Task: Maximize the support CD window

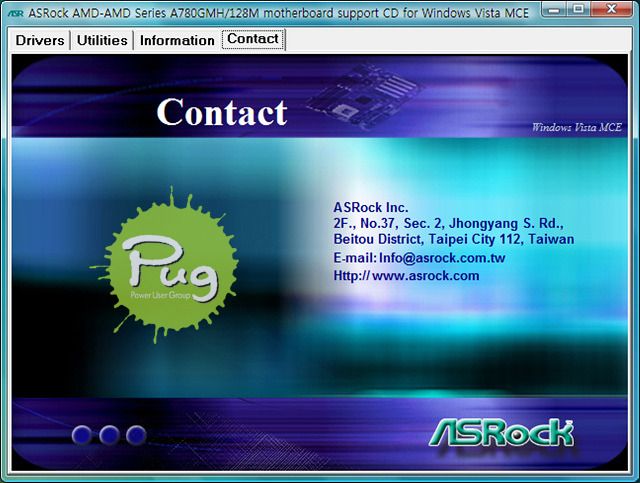Action: [x=578, y=9]
